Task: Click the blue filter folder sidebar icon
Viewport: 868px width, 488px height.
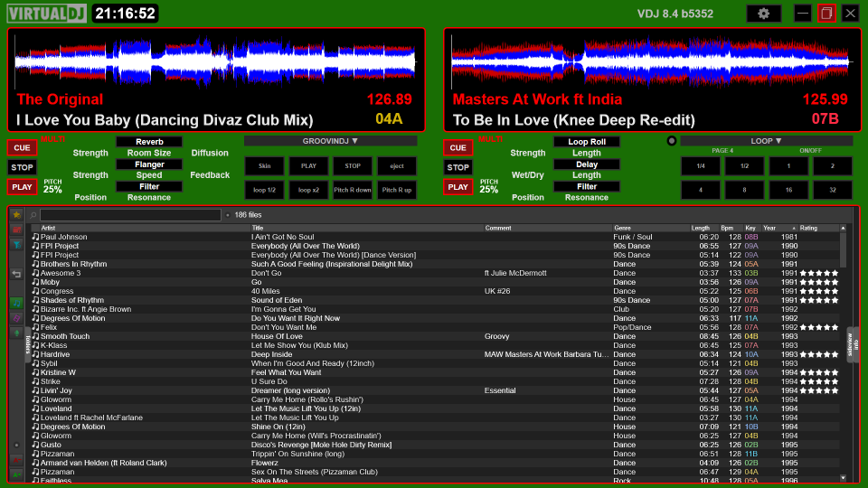Action: coord(16,244)
